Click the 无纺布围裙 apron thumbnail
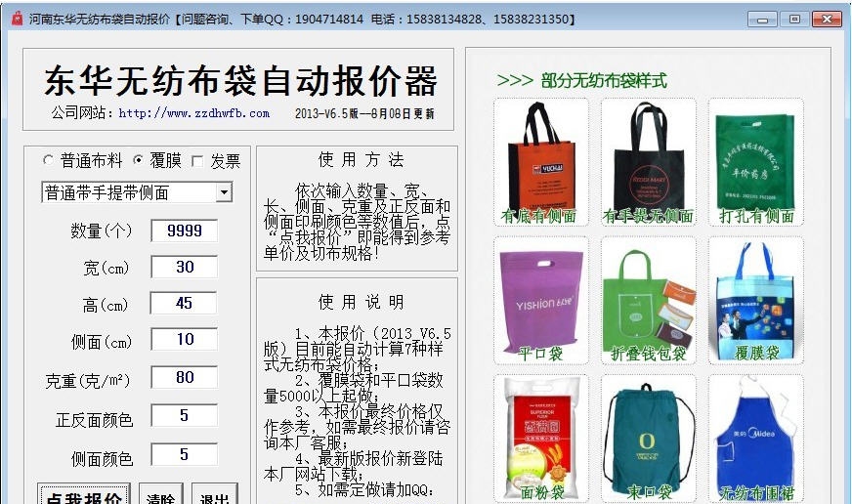This screenshot has height=504, width=852. click(x=756, y=439)
